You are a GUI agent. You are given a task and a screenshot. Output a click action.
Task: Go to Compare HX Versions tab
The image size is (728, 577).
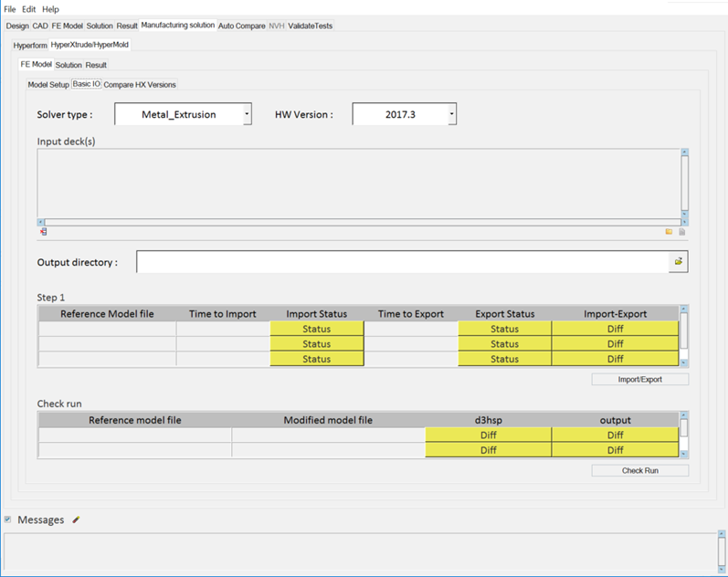[140, 84]
